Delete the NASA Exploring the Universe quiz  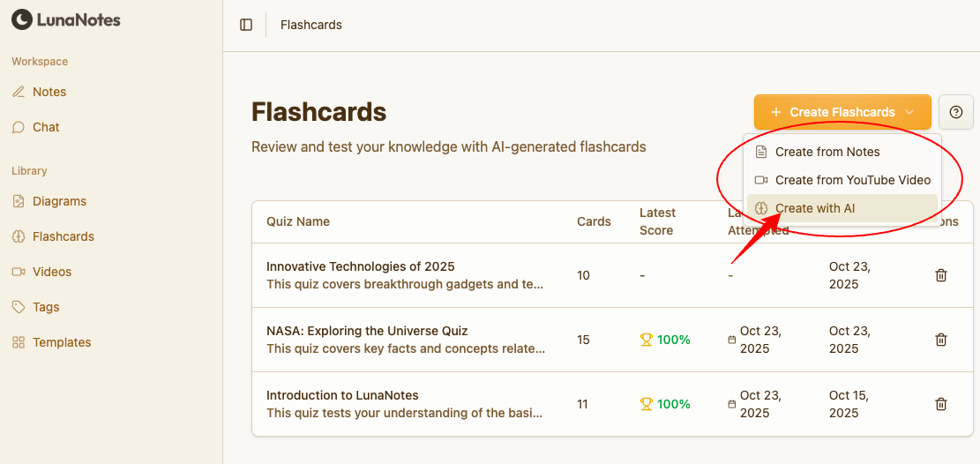[941, 340]
